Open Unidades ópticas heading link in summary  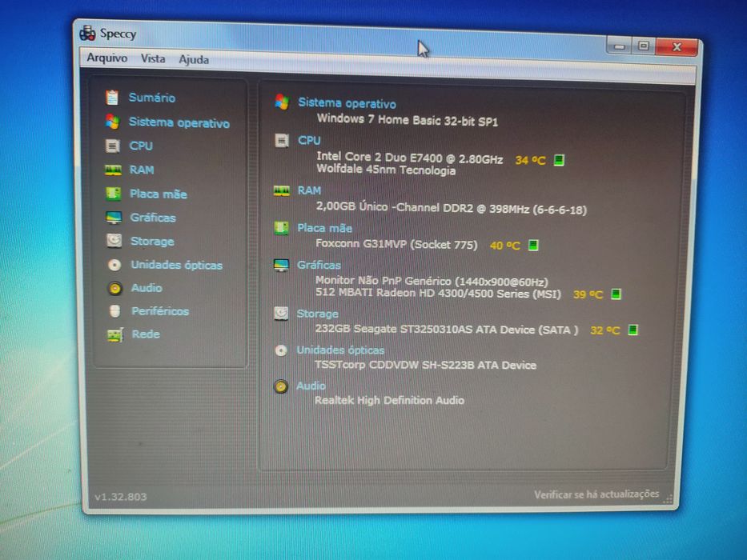[340, 350]
